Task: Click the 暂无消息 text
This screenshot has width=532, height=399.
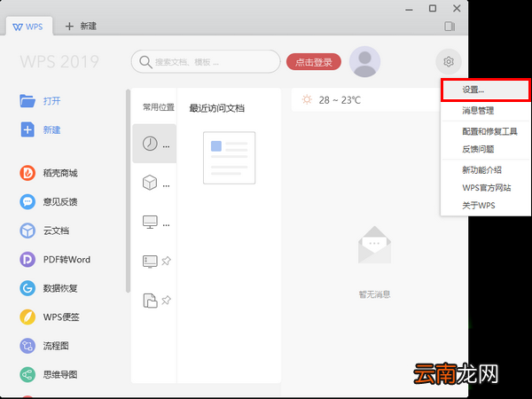Action: pos(374,294)
